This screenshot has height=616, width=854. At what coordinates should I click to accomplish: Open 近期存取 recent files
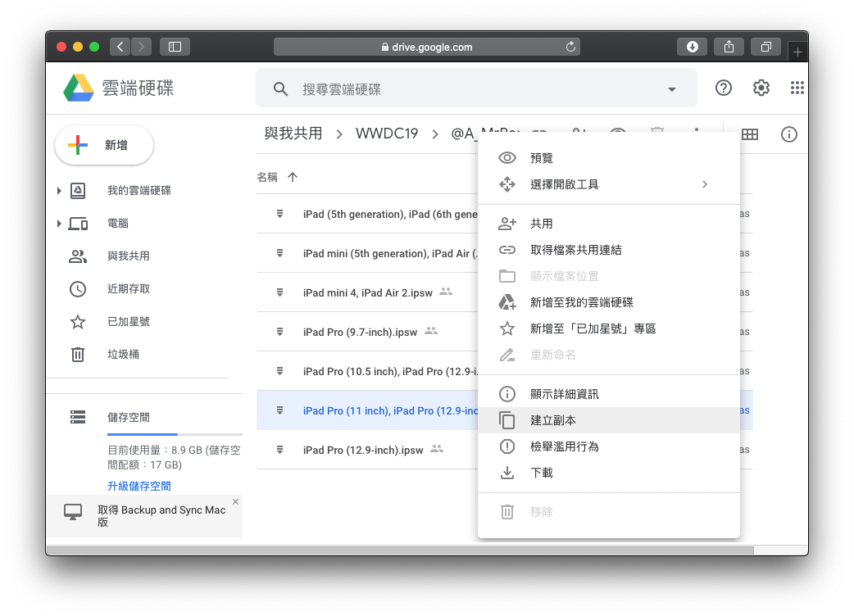point(128,289)
